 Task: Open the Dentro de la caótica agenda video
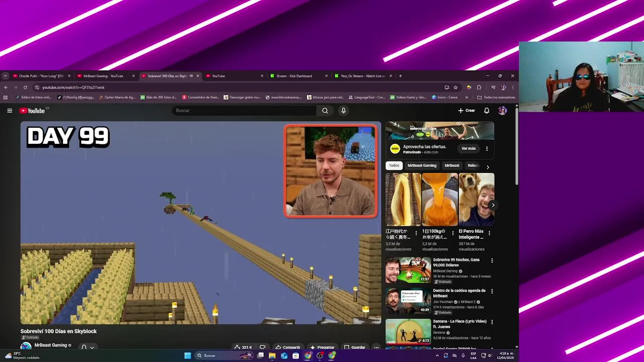click(x=408, y=301)
